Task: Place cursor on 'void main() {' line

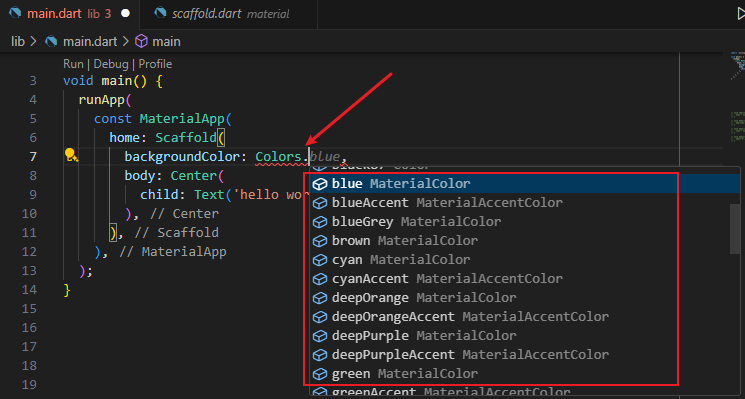Action: (113, 81)
